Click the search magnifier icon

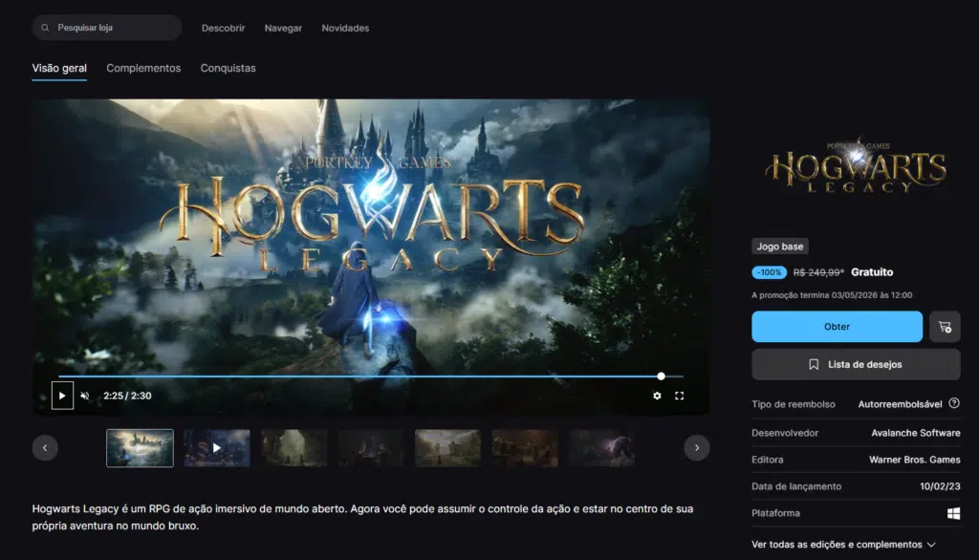coord(45,28)
